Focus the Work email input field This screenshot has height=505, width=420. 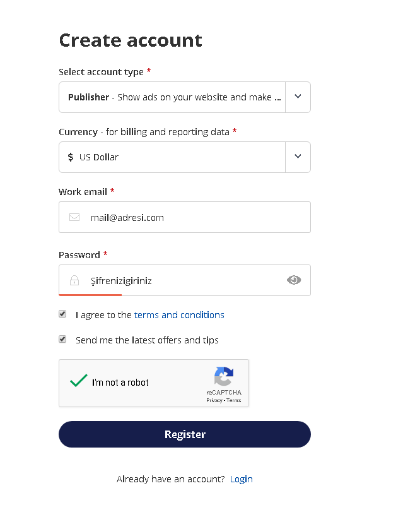tap(184, 217)
